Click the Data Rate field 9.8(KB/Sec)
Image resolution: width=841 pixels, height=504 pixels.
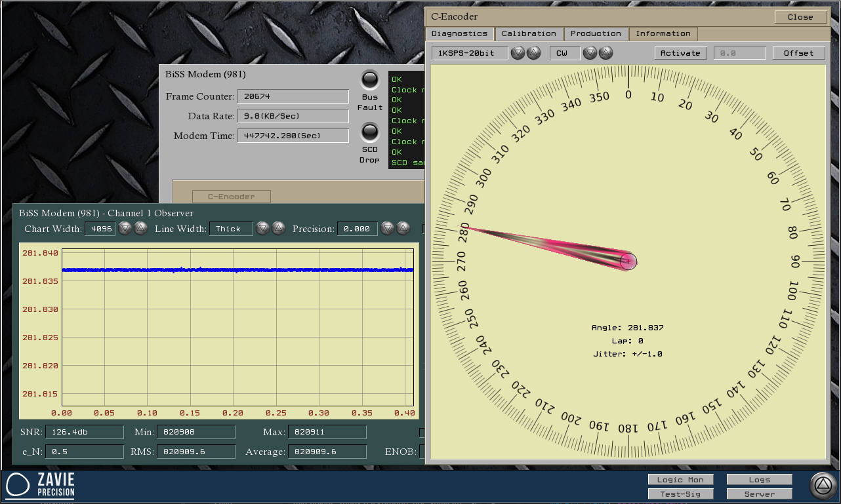(x=293, y=116)
